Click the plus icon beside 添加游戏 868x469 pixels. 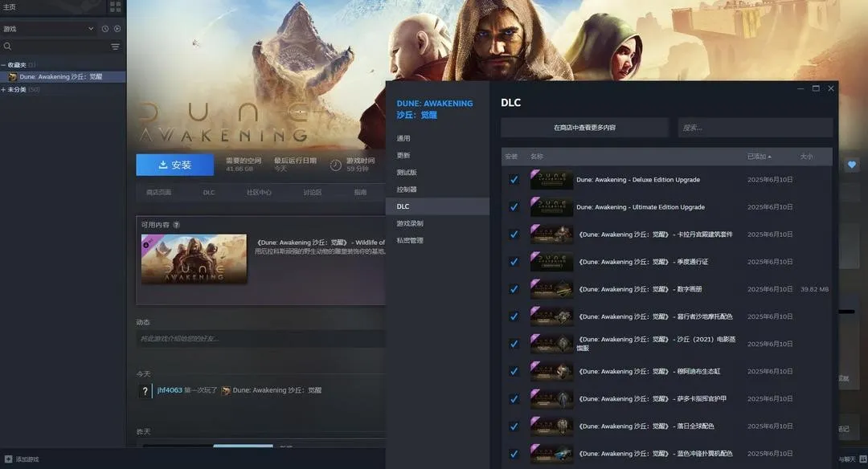click(8, 459)
